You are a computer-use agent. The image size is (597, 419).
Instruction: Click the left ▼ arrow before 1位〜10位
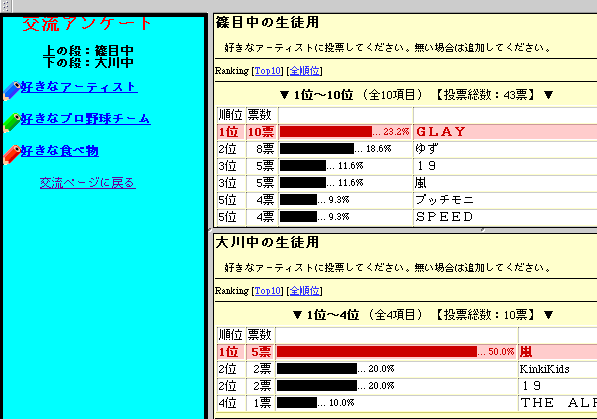pos(284,95)
